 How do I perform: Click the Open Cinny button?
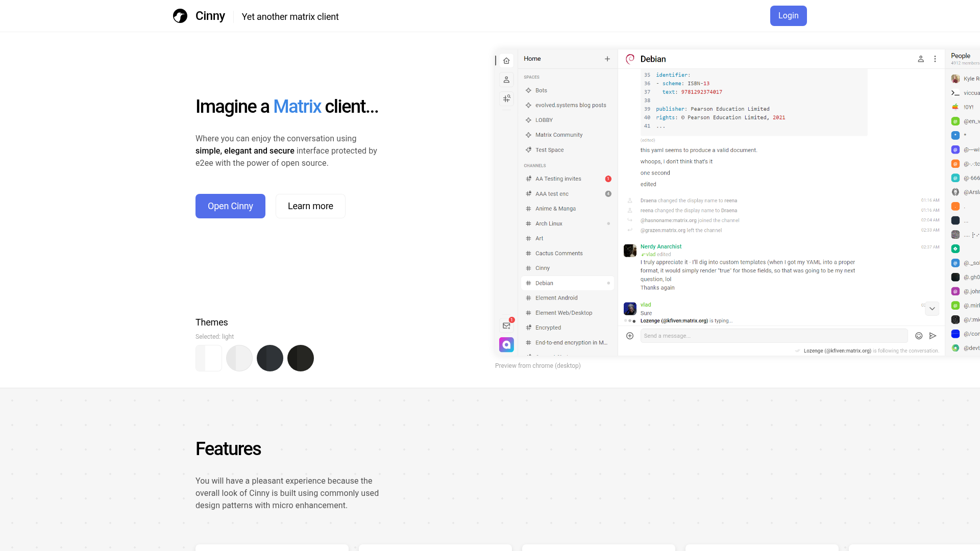point(230,206)
